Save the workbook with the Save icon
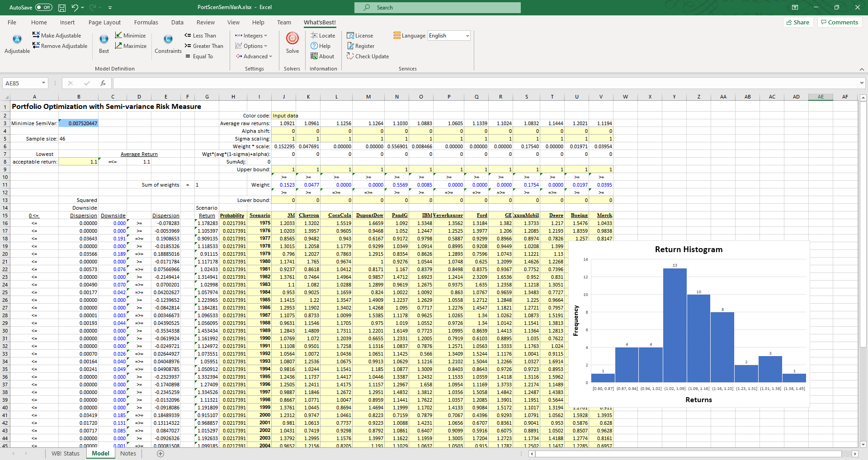 point(62,7)
